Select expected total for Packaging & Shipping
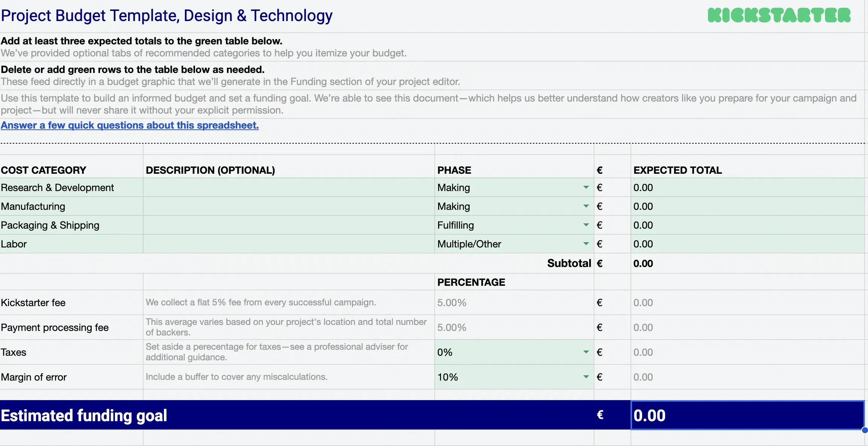This screenshot has height=446, width=868. (748, 225)
